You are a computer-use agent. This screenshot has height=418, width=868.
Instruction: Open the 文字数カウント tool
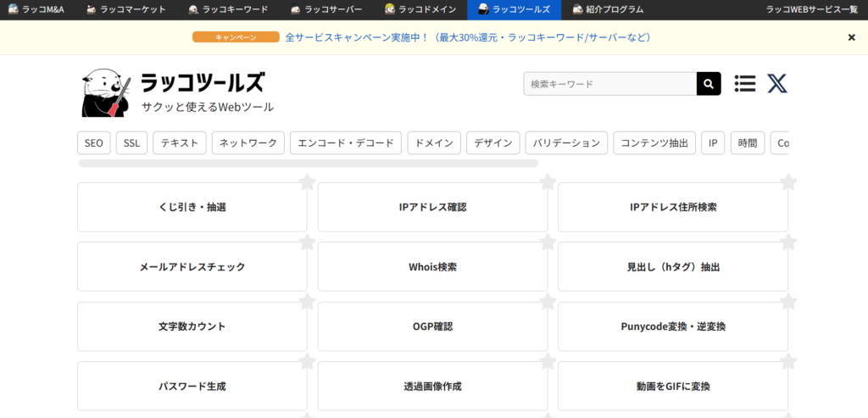pyautogui.click(x=192, y=326)
